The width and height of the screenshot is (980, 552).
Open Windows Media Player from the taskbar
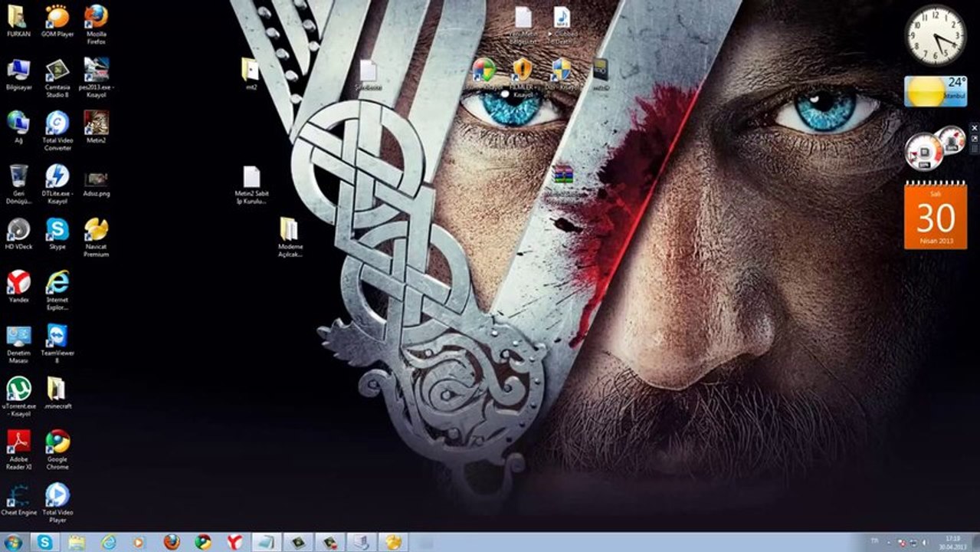click(139, 542)
